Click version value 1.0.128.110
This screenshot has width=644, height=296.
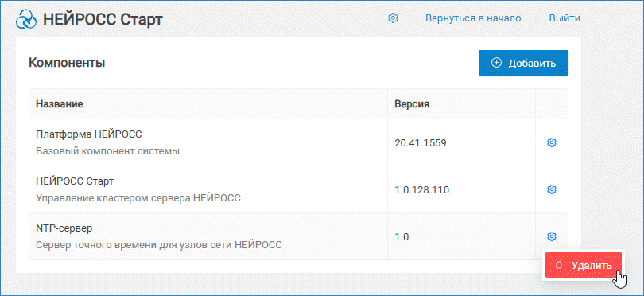(x=422, y=190)
